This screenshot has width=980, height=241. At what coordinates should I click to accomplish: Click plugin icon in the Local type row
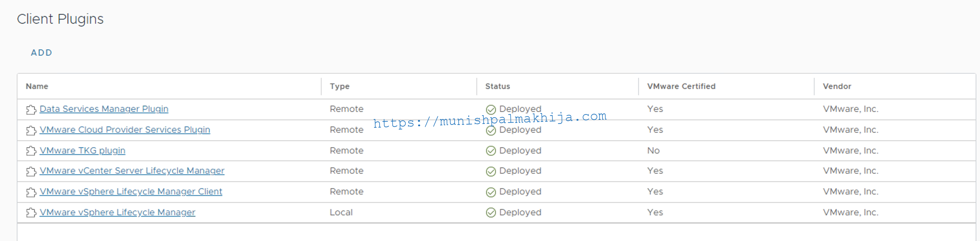point(31,213)
